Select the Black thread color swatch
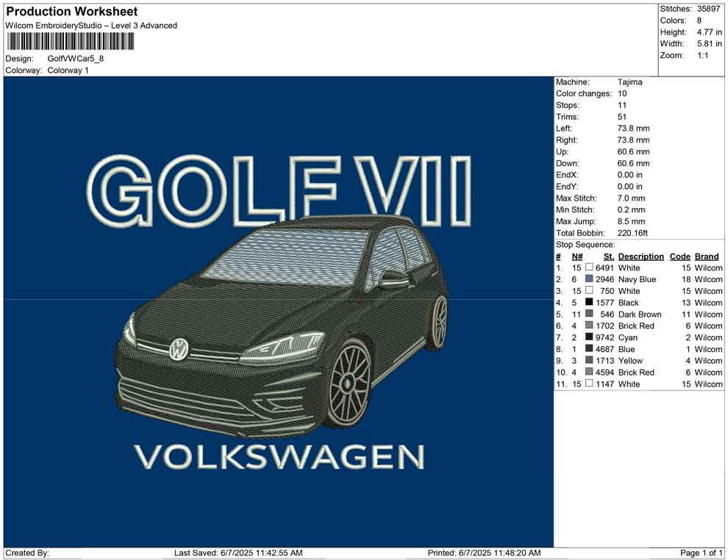Image resolution: width=728 pixels, height=560 pixels. click(x=589, y=302)
